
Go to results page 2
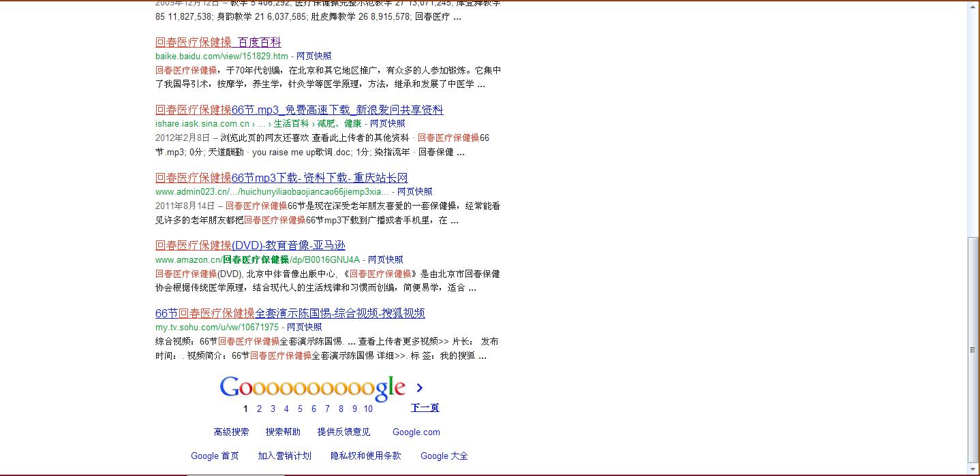click(x=259, y=409)
